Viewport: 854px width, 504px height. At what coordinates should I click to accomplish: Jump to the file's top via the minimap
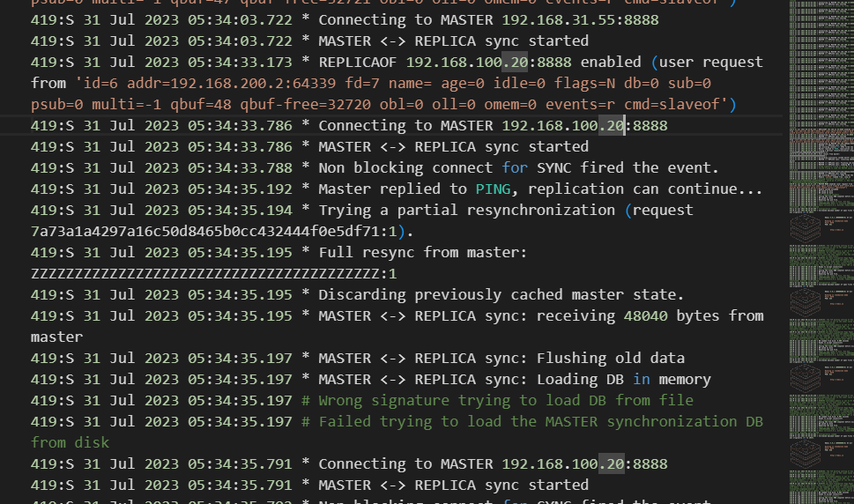point(820,4)
